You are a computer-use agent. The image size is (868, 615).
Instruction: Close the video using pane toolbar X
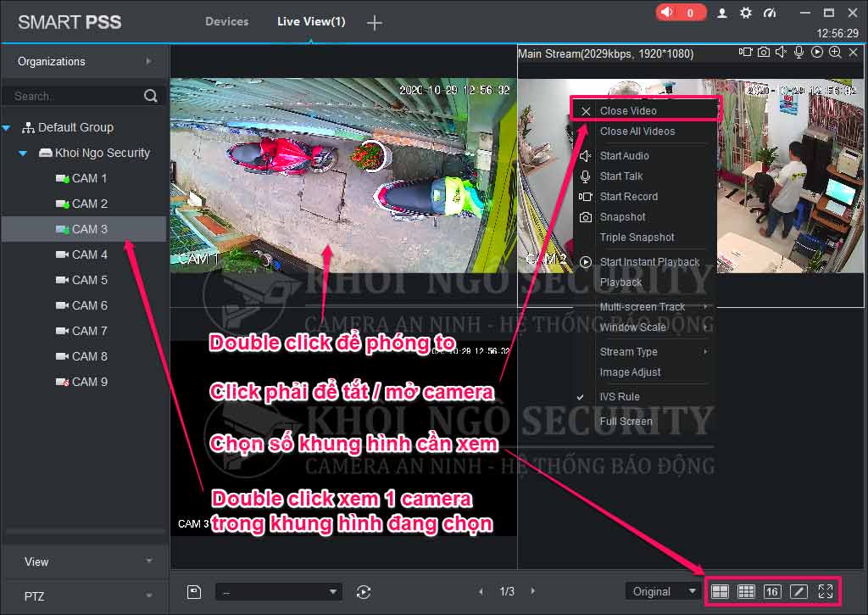853,52
